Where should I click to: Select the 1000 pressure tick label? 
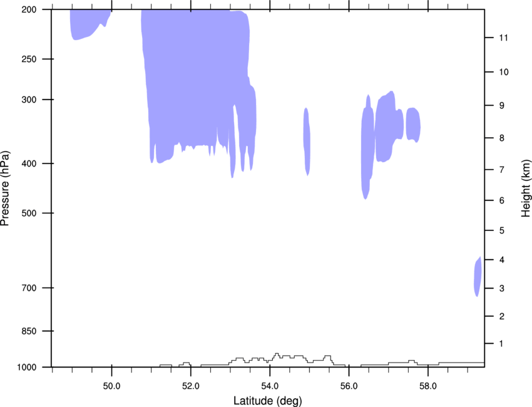click(x=27, y=368)
